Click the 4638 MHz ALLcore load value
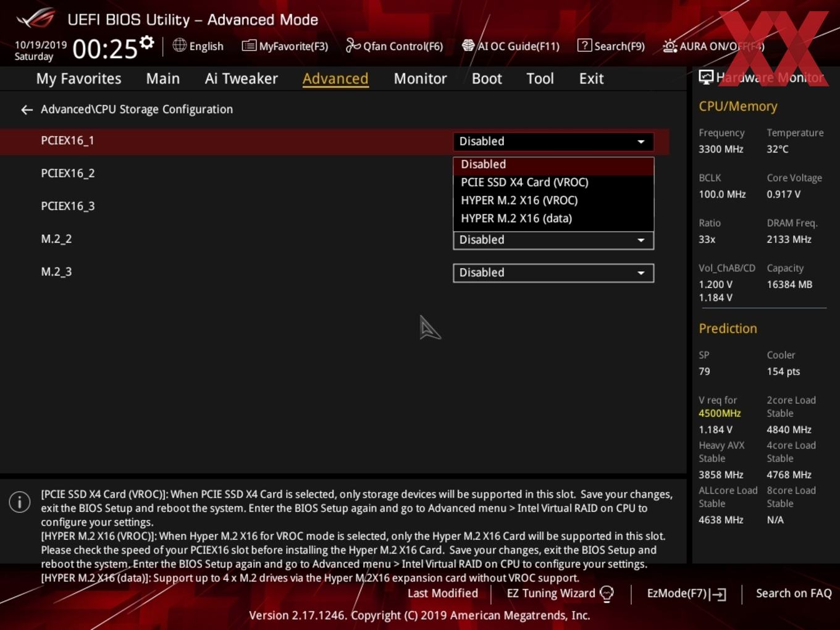 [721, 519]
